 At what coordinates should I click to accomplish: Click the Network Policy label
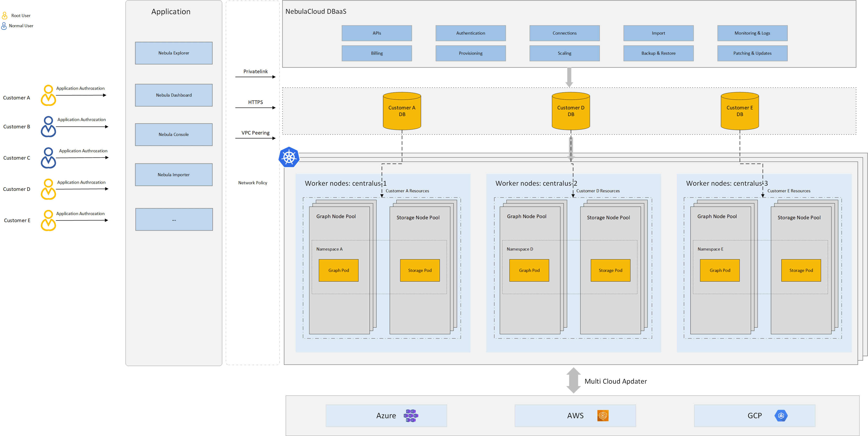[253, 183]
